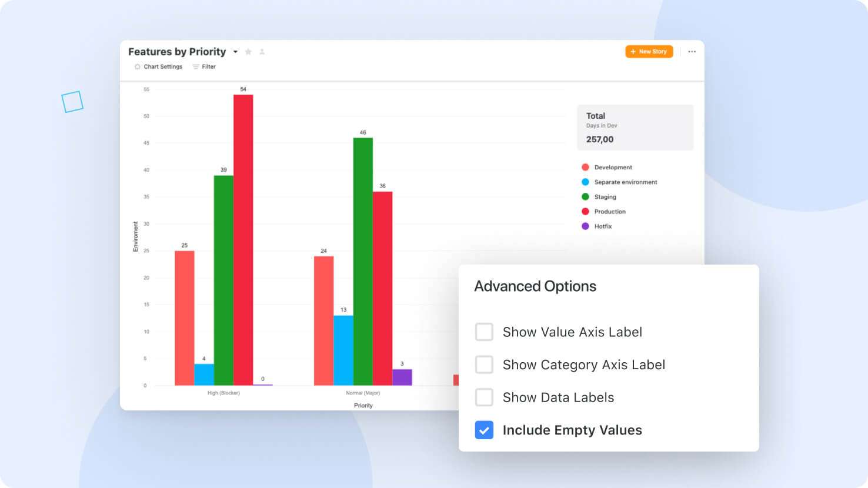Image resolution: width=868 pixels, height=488 pixels.
Task: Click the Development legend color dot
Action: [585, 168]
